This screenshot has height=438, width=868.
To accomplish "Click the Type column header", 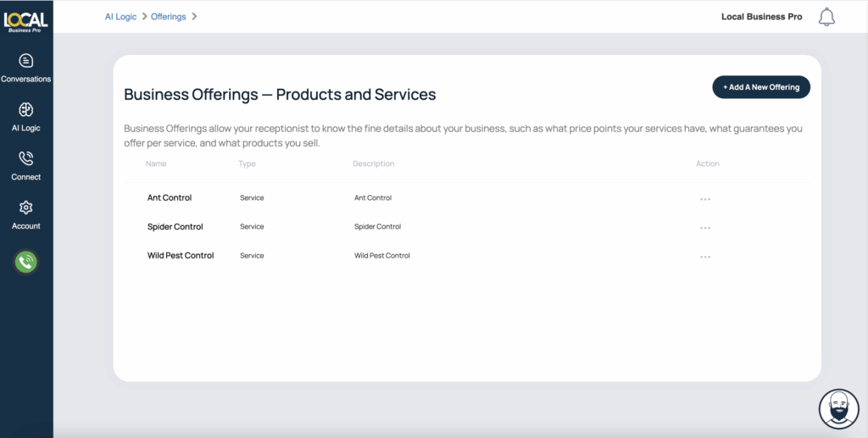I will (247, 164).
